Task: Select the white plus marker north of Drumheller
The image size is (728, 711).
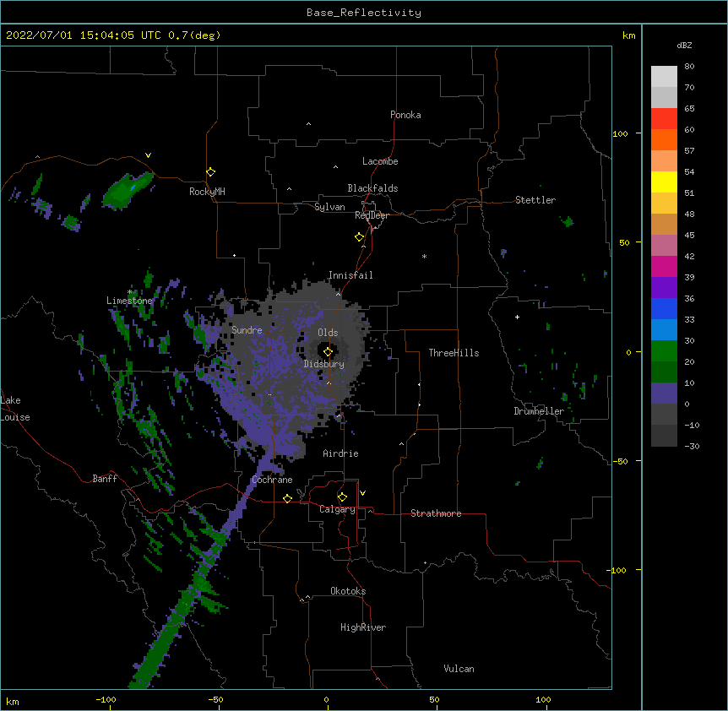Action: [x=517, y=317]
